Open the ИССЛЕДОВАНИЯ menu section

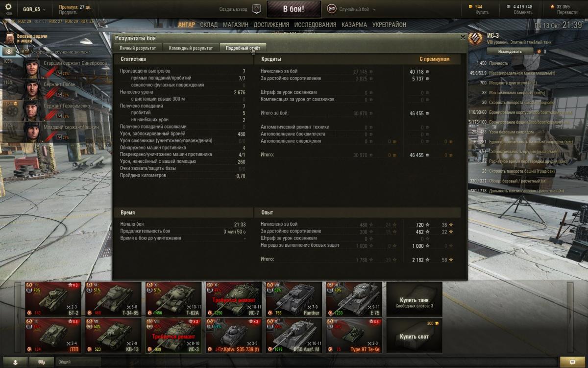pyautogui.click(x=315, y=25)
